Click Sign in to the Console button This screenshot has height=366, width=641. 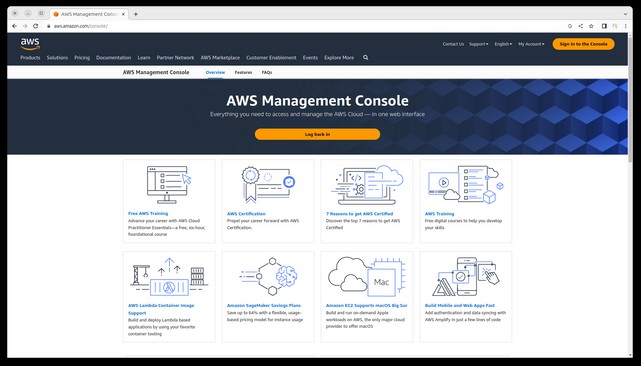click(583, 44)
